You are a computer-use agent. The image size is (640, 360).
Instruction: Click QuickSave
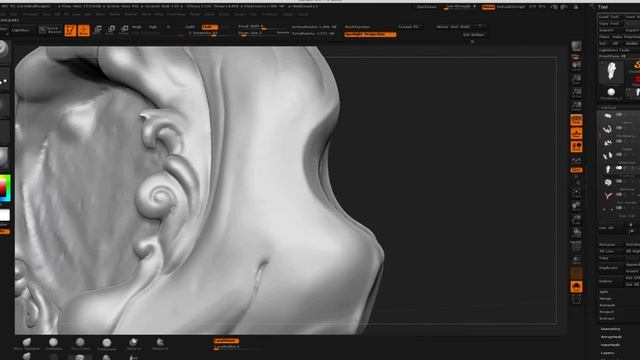click(426, 7)
